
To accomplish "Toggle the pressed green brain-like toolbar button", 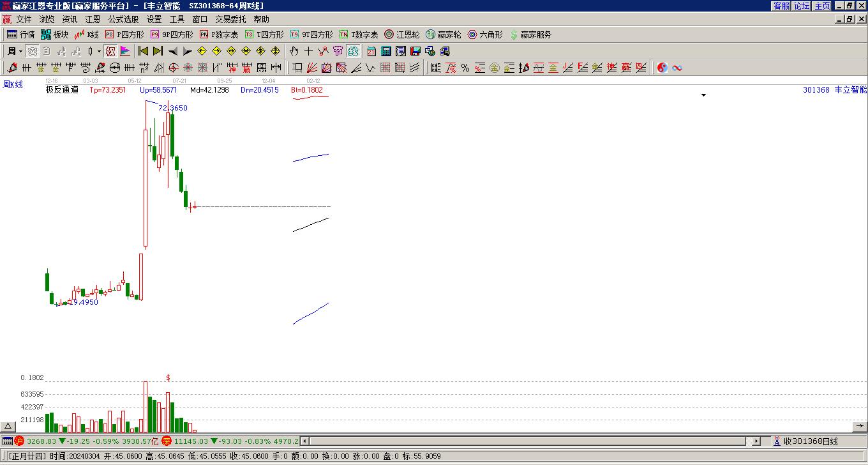I will pos(353,51).
